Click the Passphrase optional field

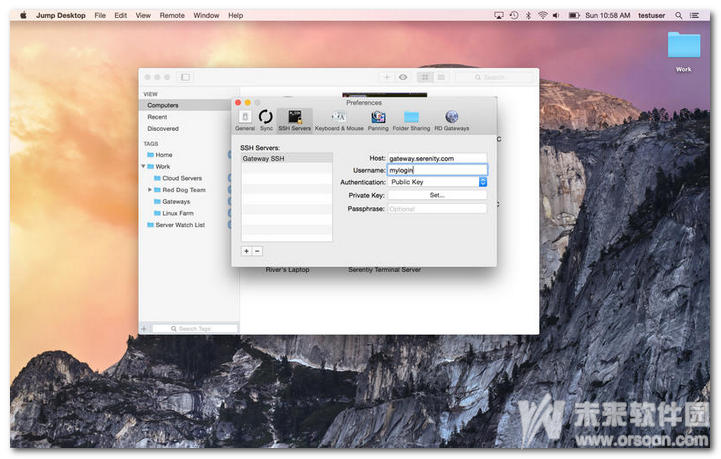pyautogui.click(x=437, y=209)
